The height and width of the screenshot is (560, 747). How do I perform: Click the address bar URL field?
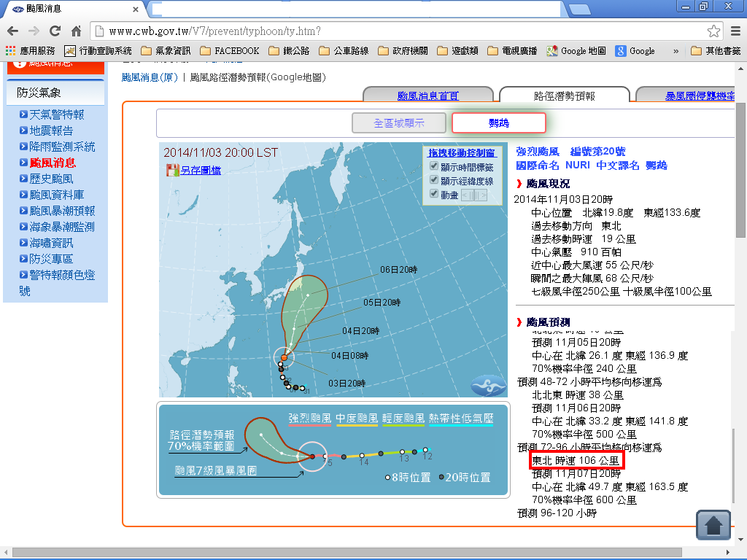point(394,31)
